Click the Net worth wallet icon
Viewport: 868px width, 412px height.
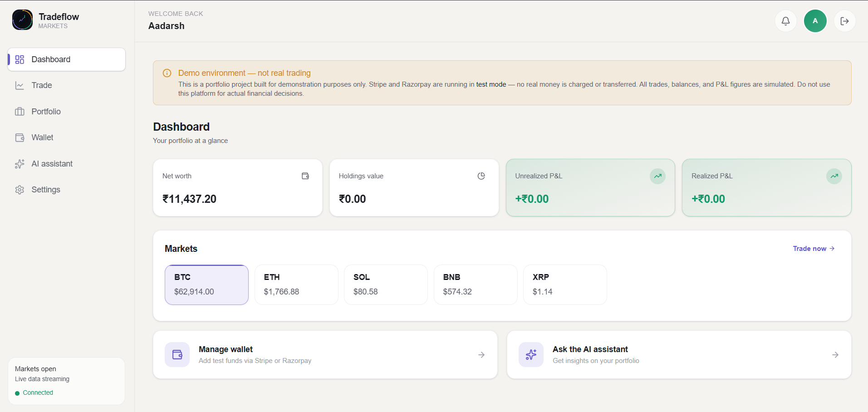point(305,176)
